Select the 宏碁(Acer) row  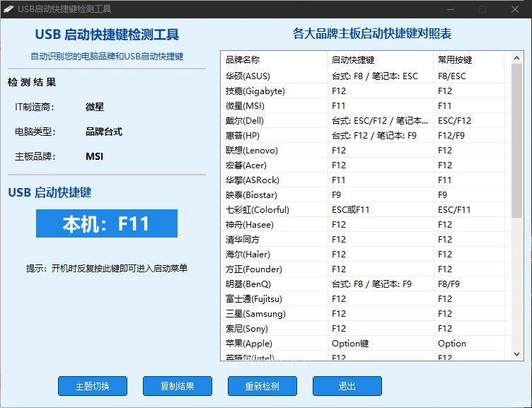click(x=366, y=165)
